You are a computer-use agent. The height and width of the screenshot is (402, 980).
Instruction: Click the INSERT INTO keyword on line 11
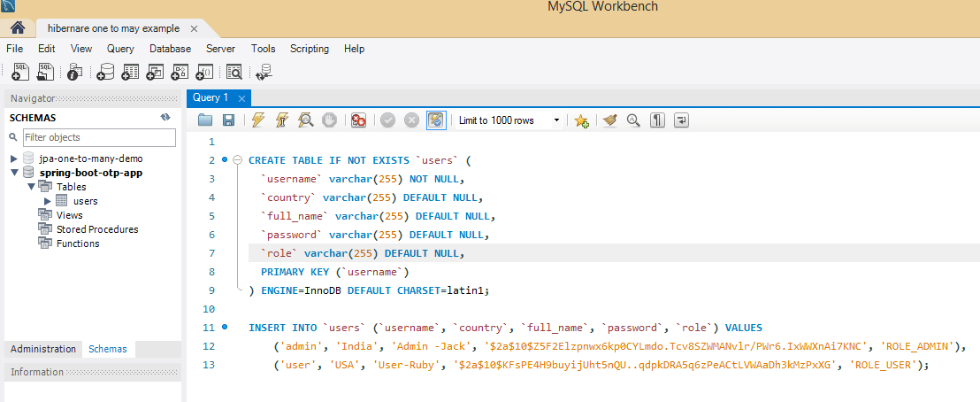[282, 328]
